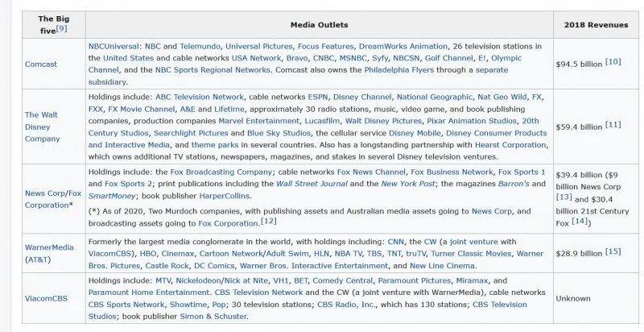Open the ABC Television Network link

click(199, 98)
